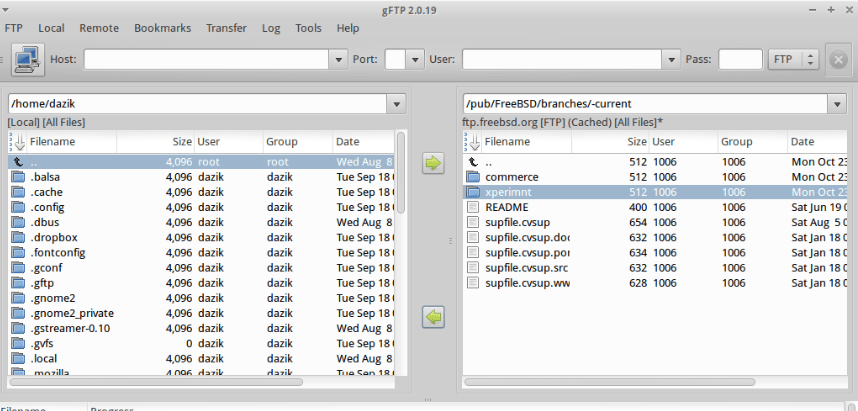Select the .gstreamer-0.10 folder icon

19,329
